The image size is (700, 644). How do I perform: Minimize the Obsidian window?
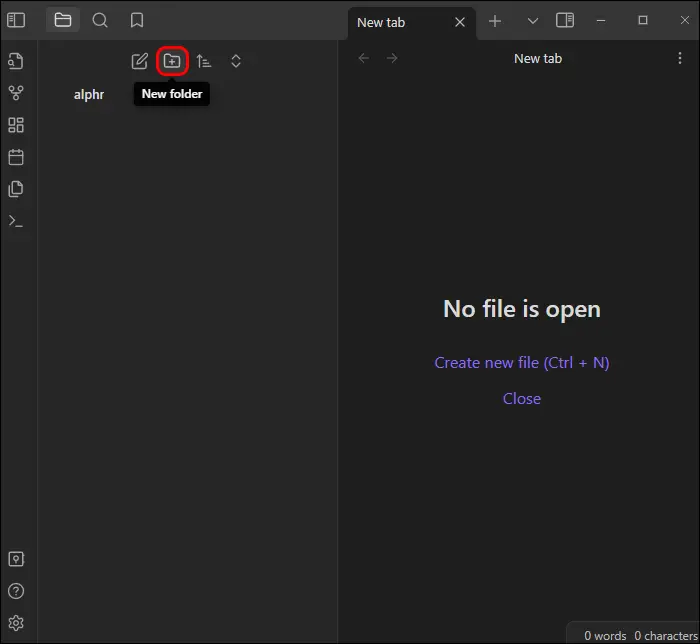(x=601, y=21)
